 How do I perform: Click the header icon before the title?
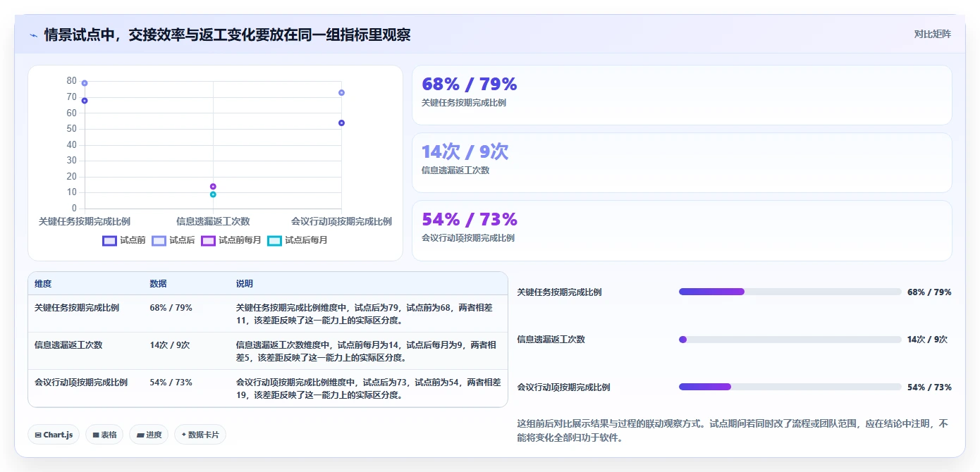tap(33, 35)
